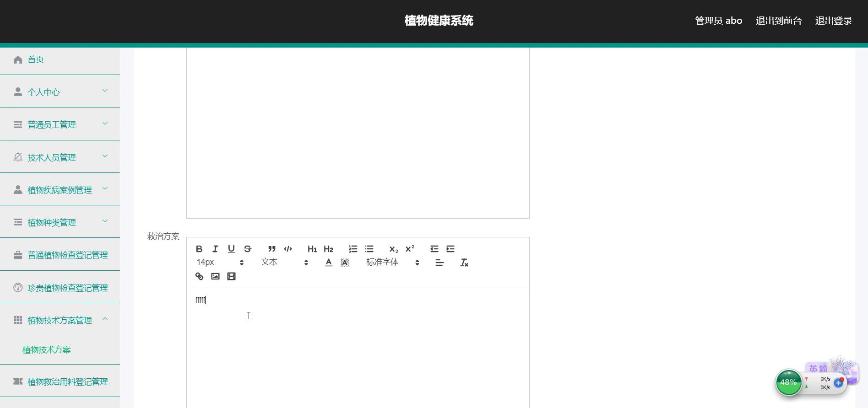Open 植物技术方案 submenu item
The height and width of the screenshot is (408, 868).
click(x=47, y=350)
